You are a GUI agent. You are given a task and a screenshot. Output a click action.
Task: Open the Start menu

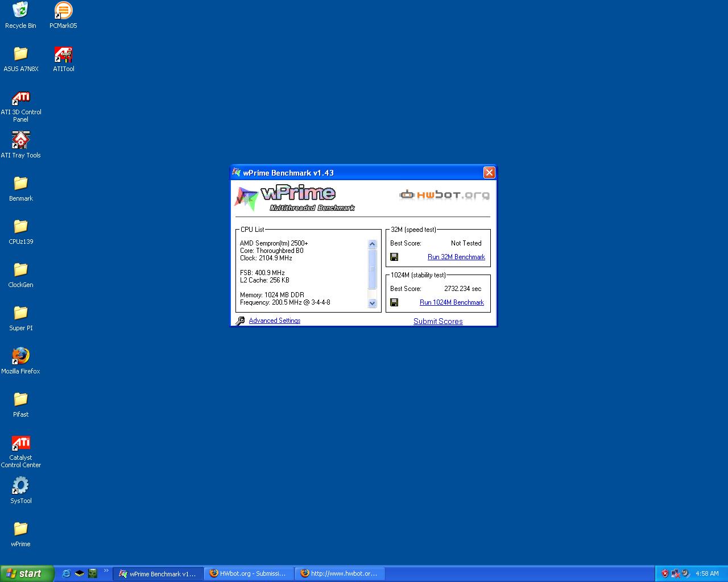point(27,573)
